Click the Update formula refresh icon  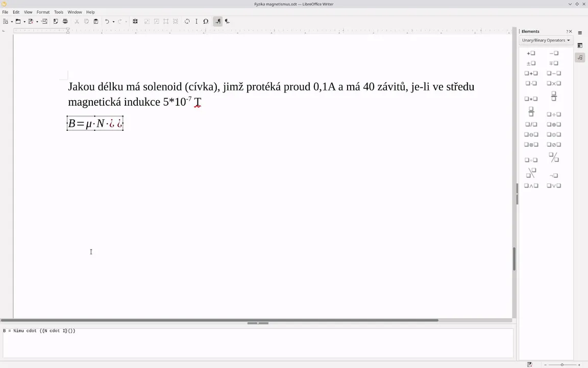(x=187, y=21)
